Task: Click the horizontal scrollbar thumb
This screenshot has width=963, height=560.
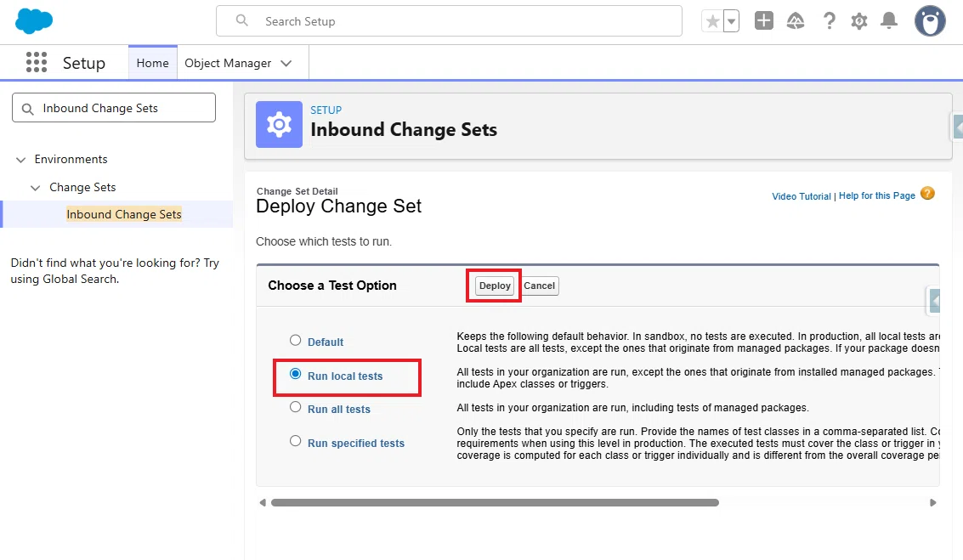Action: pyautogui.click(x=495, y=502)
